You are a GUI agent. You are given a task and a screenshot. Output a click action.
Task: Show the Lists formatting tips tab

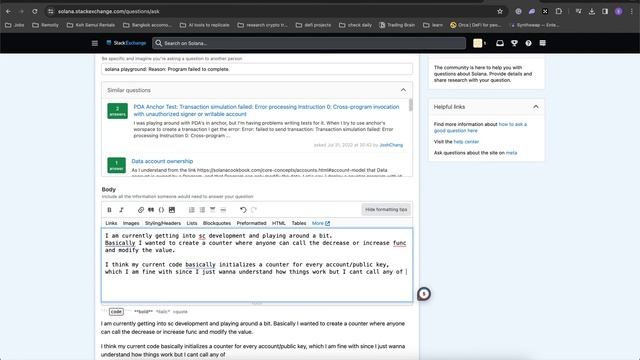point(192,223)
